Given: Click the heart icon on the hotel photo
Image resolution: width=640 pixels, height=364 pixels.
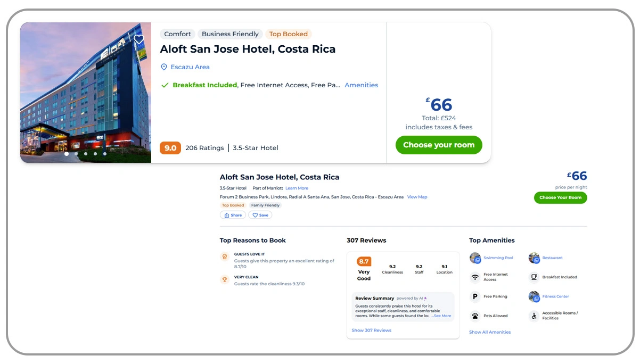Looking at the screenshot, I should click(139, 40).
